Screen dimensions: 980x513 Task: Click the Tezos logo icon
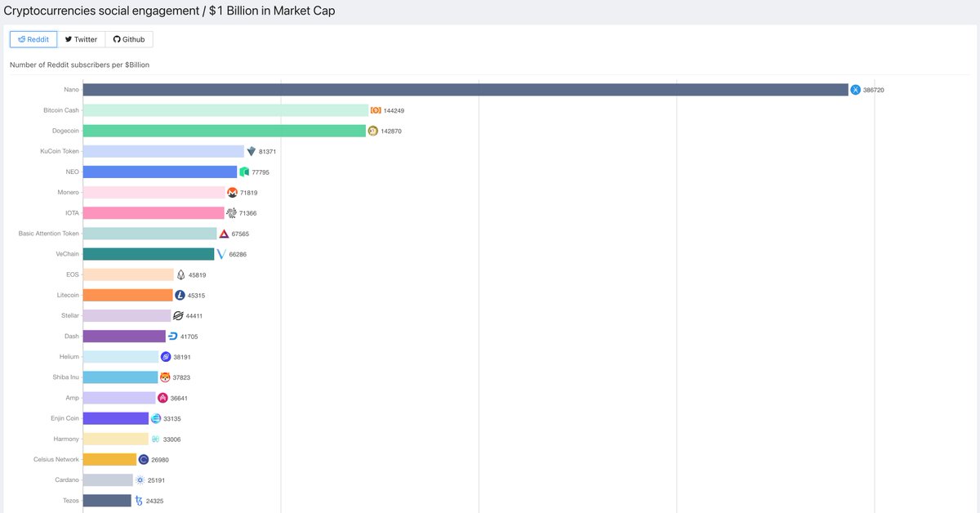coord(138,501)
